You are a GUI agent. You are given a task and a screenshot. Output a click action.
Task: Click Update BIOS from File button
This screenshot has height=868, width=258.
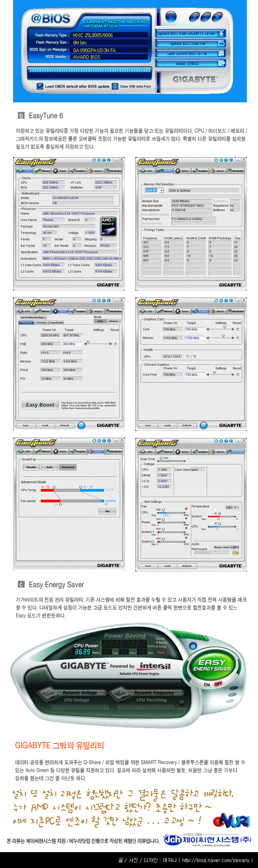[x=190, y=43]
